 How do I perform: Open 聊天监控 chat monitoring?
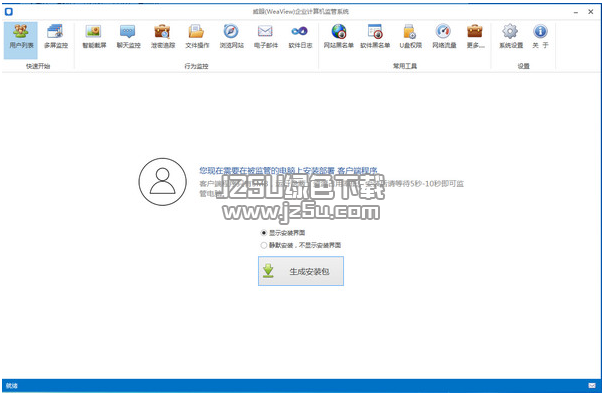pos(129,36)
